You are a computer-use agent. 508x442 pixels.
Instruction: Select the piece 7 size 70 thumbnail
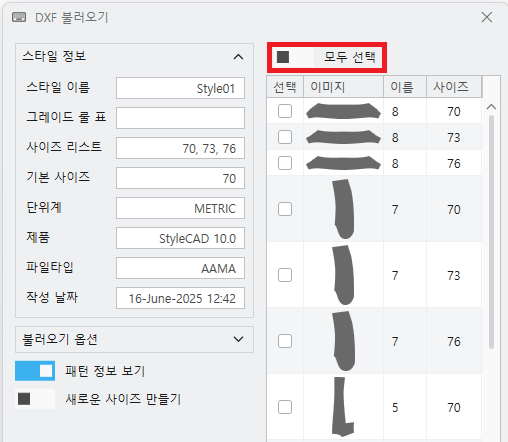[344, 209]
